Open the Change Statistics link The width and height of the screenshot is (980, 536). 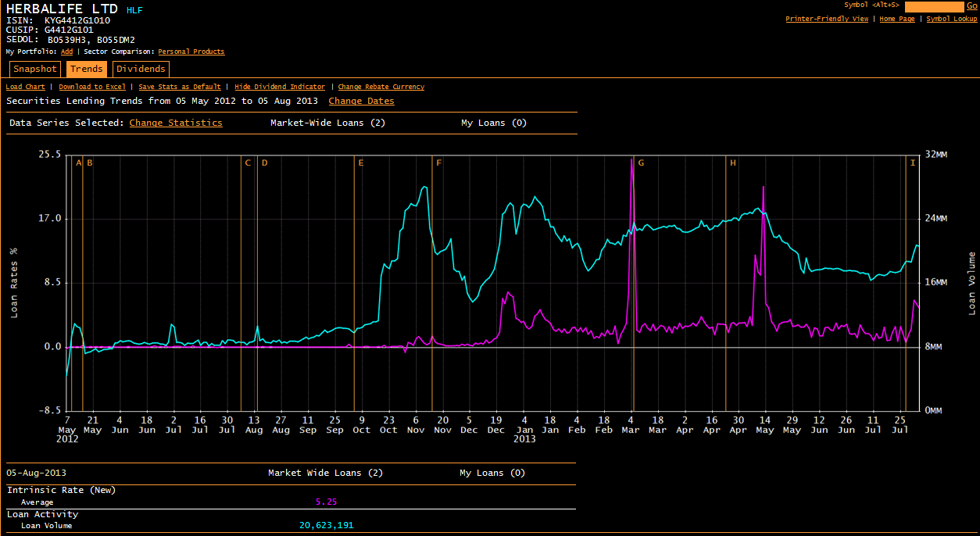pos(176,123)
